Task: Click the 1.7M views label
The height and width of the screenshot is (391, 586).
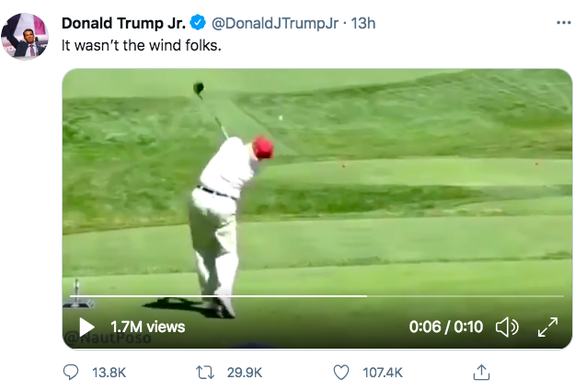Action: pos(148,327)
